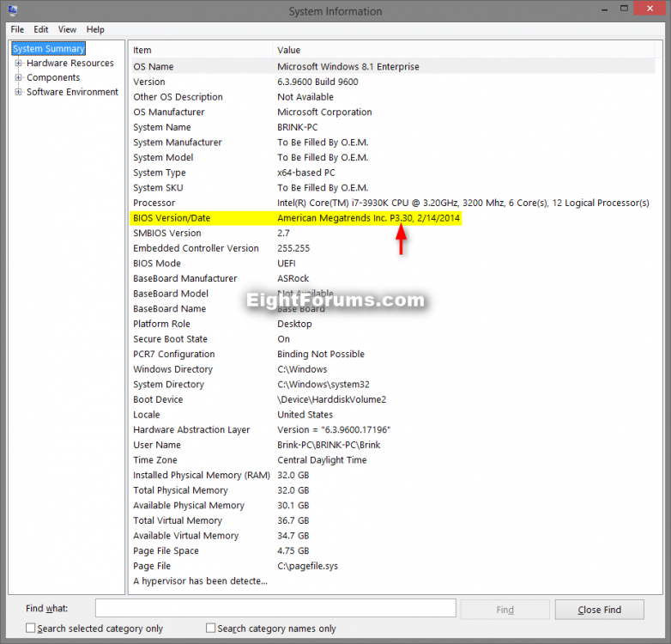Expand the Components node
671x644 pixels.
pos(18,77)
